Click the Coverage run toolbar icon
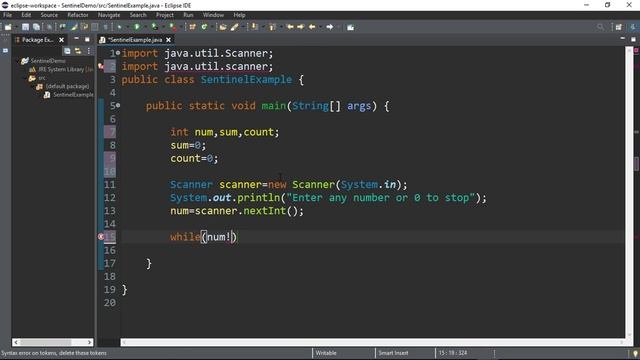The image size is (640, 360). (x=154, y=27)
